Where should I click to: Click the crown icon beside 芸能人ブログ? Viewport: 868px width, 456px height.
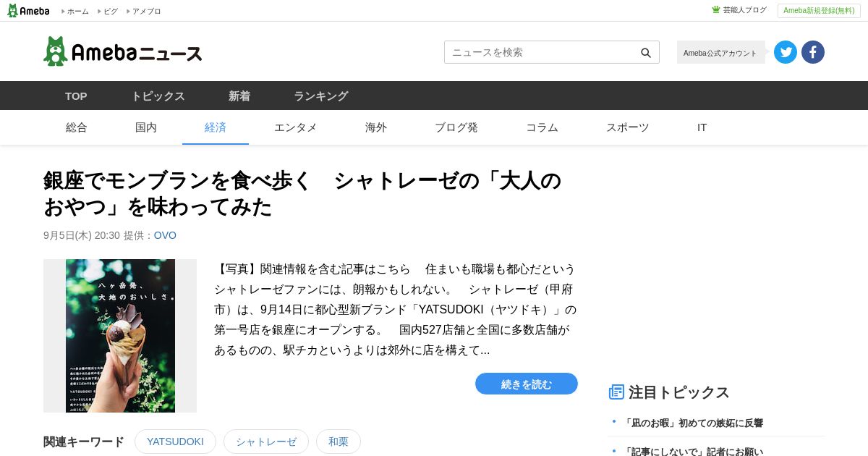716,10
